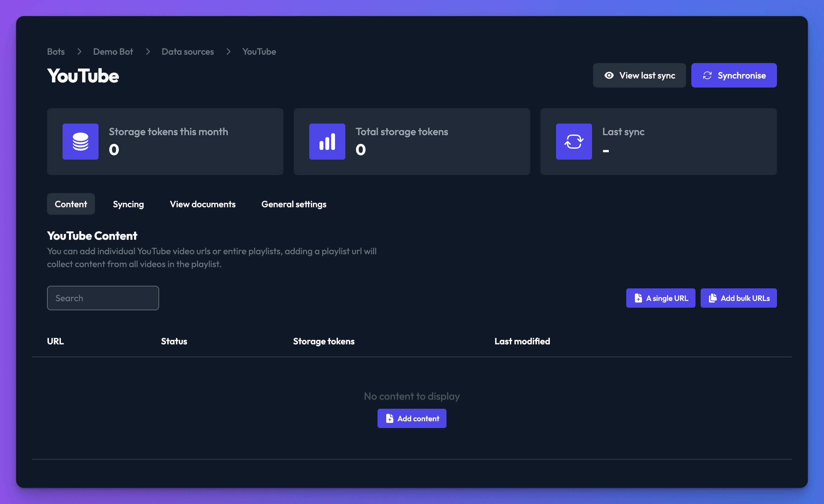Select the Content tab
Image resolution: width=824 pixels, height=504 pixels.
click(x=71, y=204)
